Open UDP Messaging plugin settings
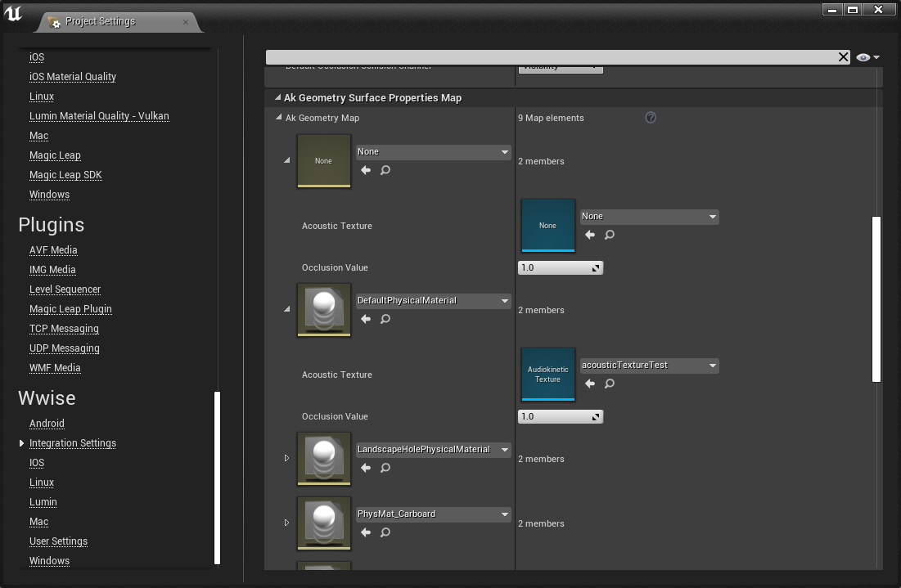 (x=65, y=348)
